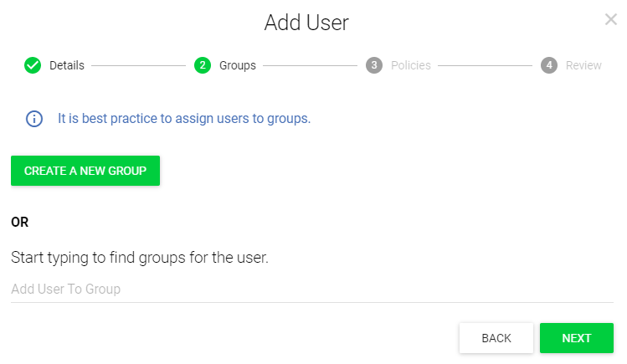The width and height of the screenshot is (627, 364).
Task: Click the connector line between Policies and Review
Action: point(485,65)
